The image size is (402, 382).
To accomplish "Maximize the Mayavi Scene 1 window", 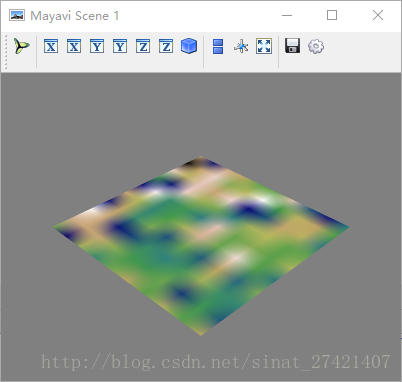I will point(332,15).
